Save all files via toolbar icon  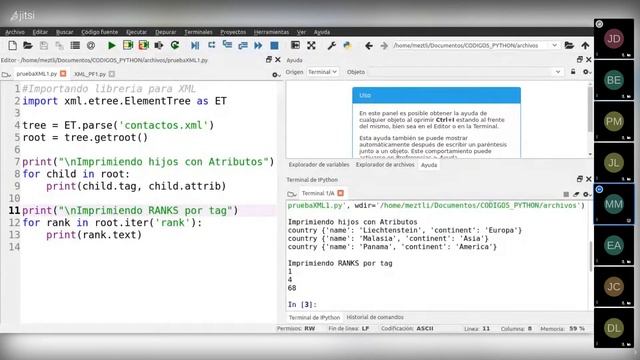(x=59, y=45)
